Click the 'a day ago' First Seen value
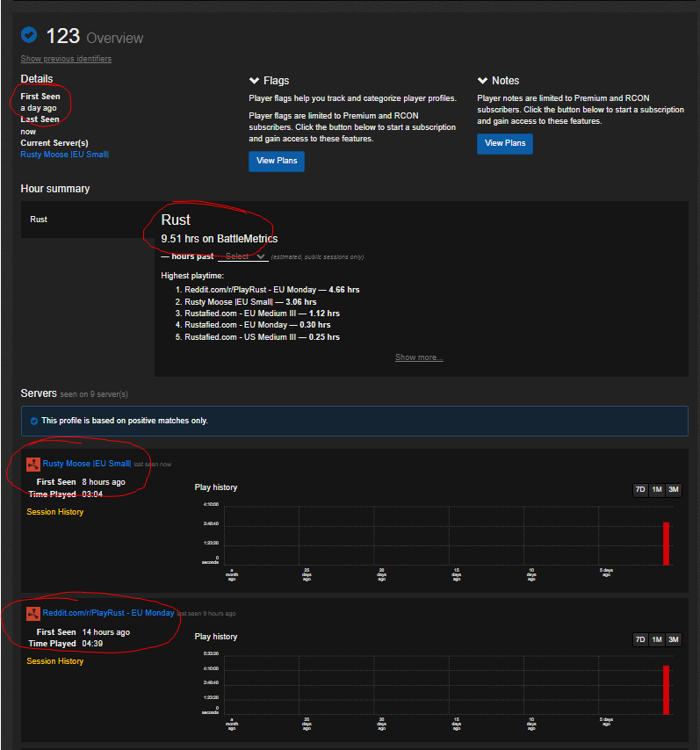 [x=39, y=108]
